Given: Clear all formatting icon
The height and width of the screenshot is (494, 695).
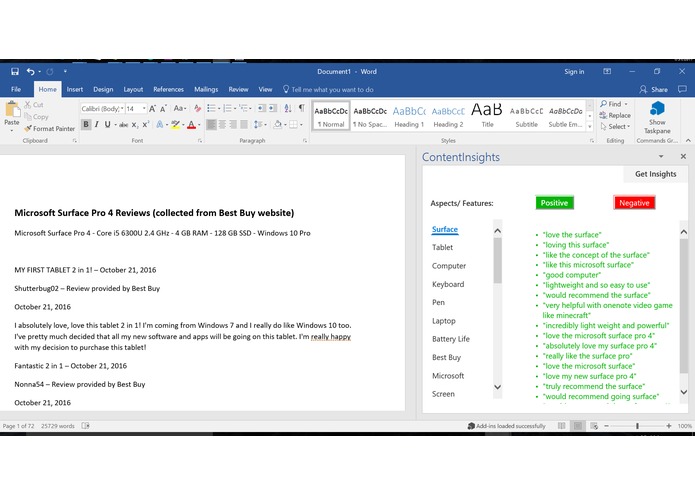Looking at the screenshot, I should pos(198,109).
